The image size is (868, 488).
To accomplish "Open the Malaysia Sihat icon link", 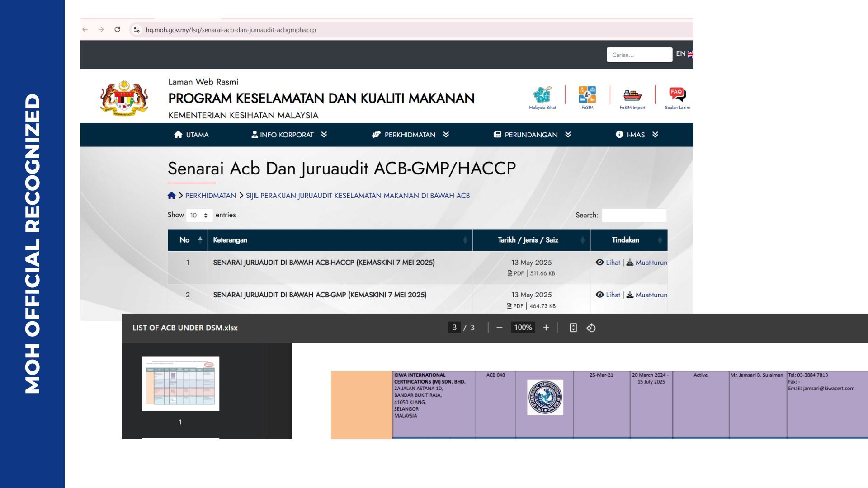I will [542, 95].
